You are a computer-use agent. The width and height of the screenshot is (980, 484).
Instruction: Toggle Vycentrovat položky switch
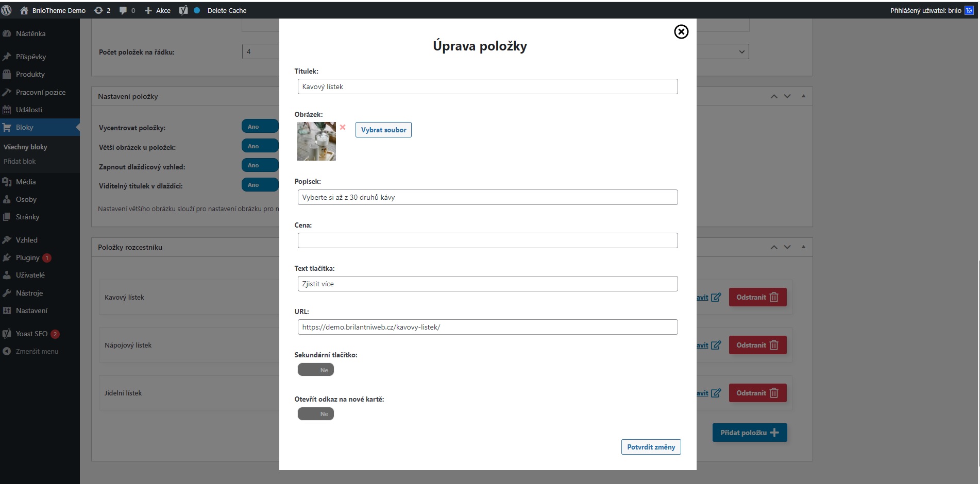coord(260,127)
